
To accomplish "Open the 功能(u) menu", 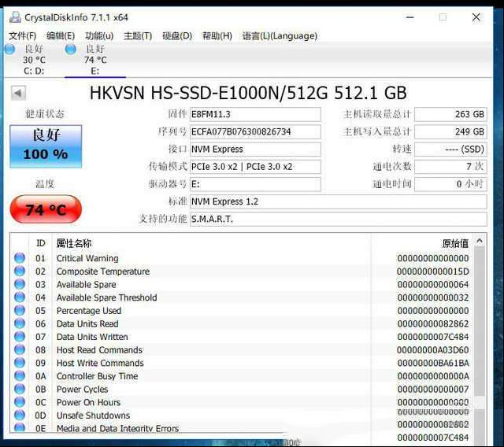I will [x=99, y=35].
